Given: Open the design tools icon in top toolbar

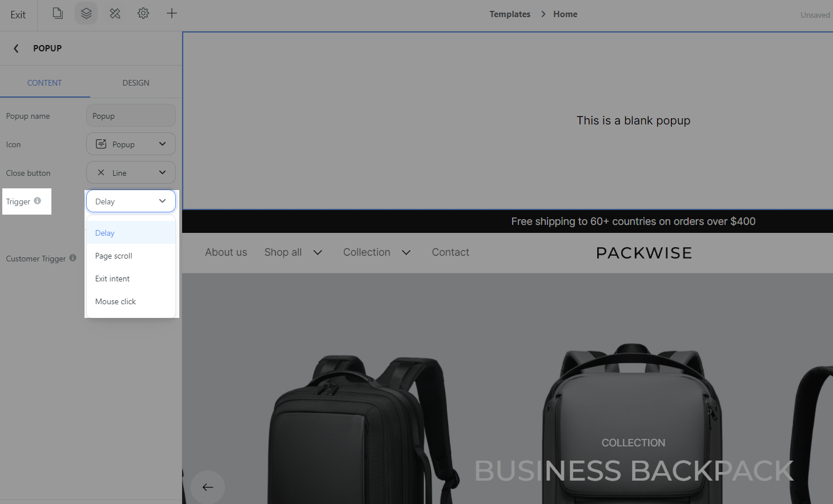Looking at the screenshot, I should point(115,13).
